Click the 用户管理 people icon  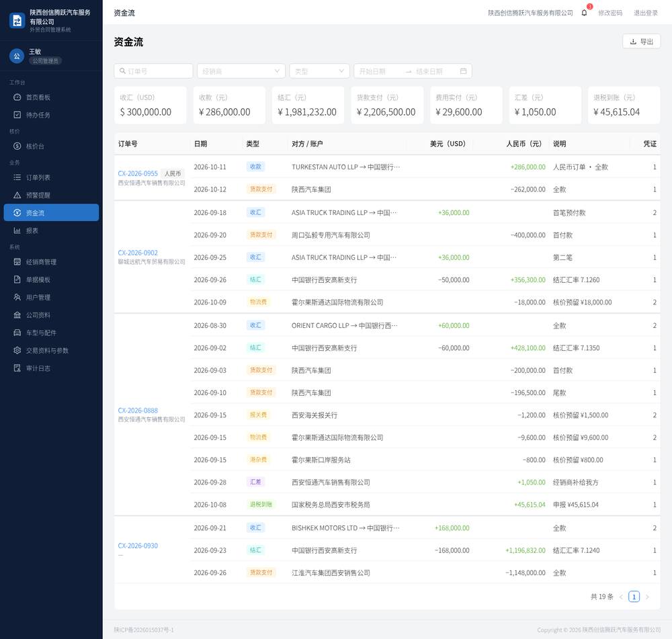pyautogui.click(x=17, y=297)
